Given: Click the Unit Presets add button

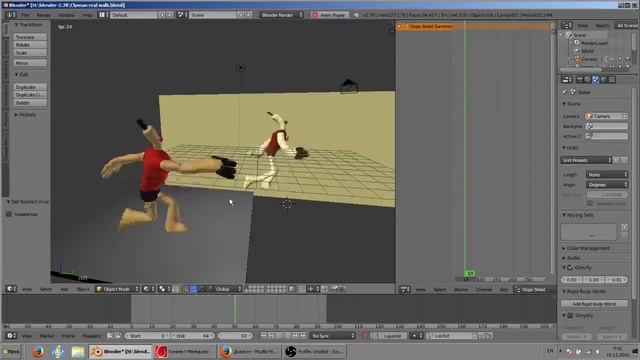Looking at the screenshot, I should coord(617,160).
